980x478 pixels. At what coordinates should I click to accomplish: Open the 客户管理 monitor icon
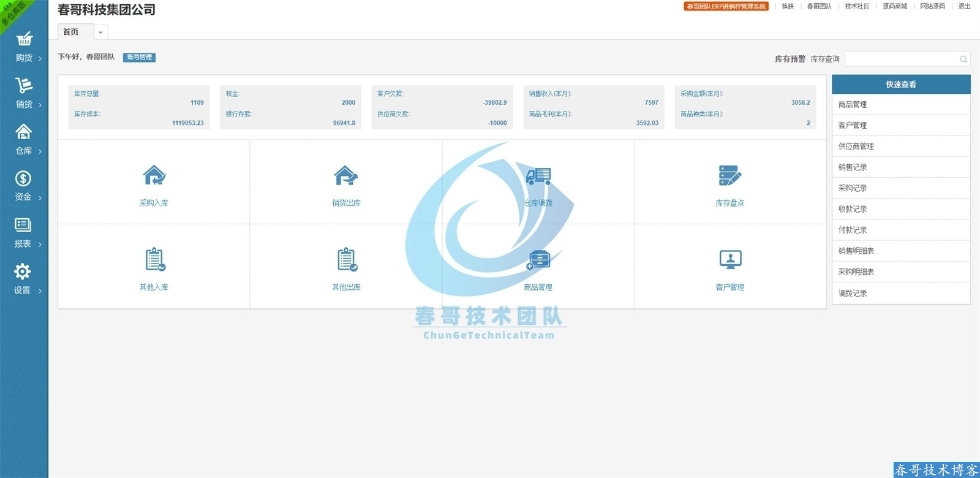coord(729,260)
